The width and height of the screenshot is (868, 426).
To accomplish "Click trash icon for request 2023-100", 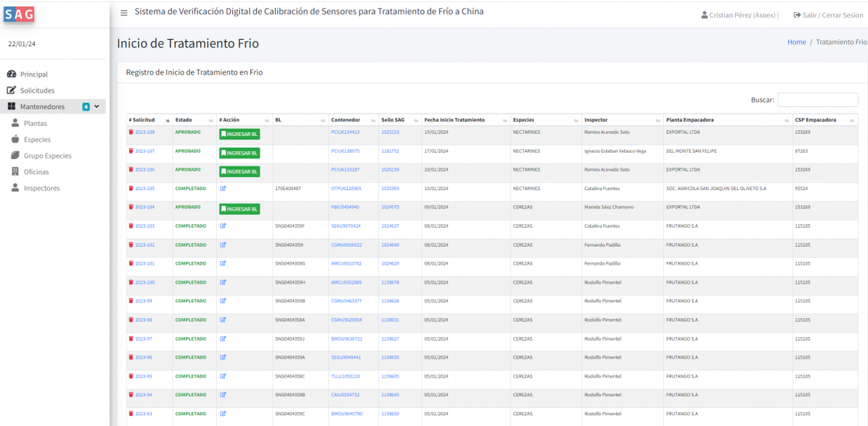I will point(131,283).
